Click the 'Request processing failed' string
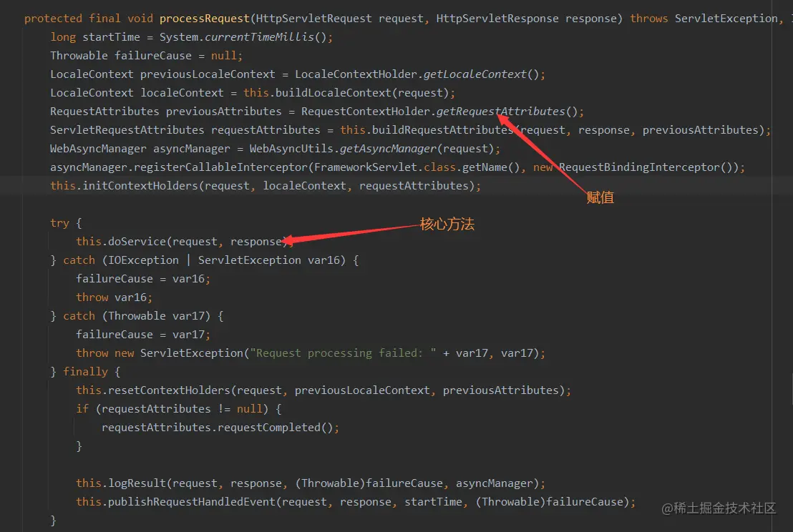This screenshot has width=793, height=532. [343, 353]
